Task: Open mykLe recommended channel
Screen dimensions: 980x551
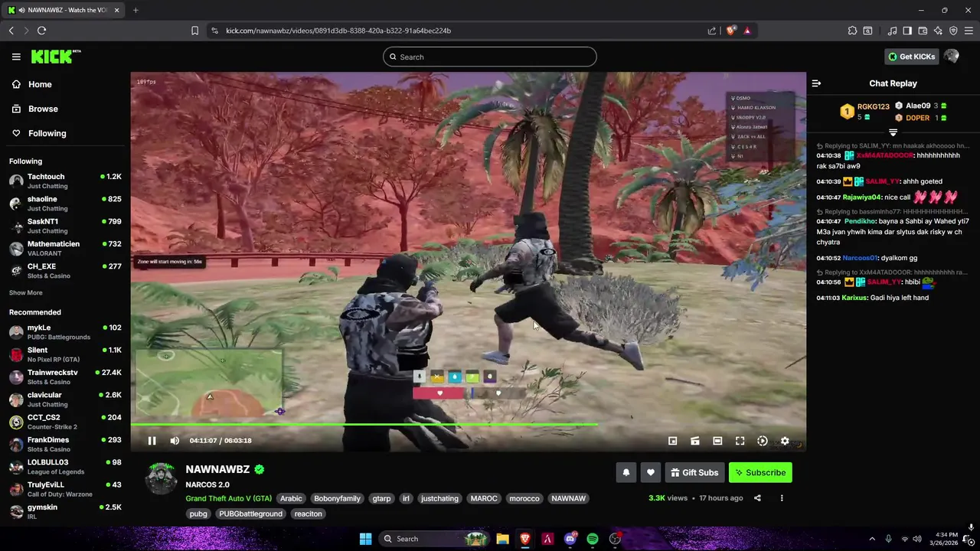Action: pyautogui.click(x=65, y=332)
